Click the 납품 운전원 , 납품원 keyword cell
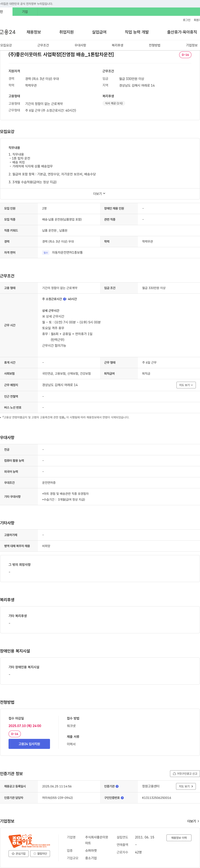 pos(55,231)
